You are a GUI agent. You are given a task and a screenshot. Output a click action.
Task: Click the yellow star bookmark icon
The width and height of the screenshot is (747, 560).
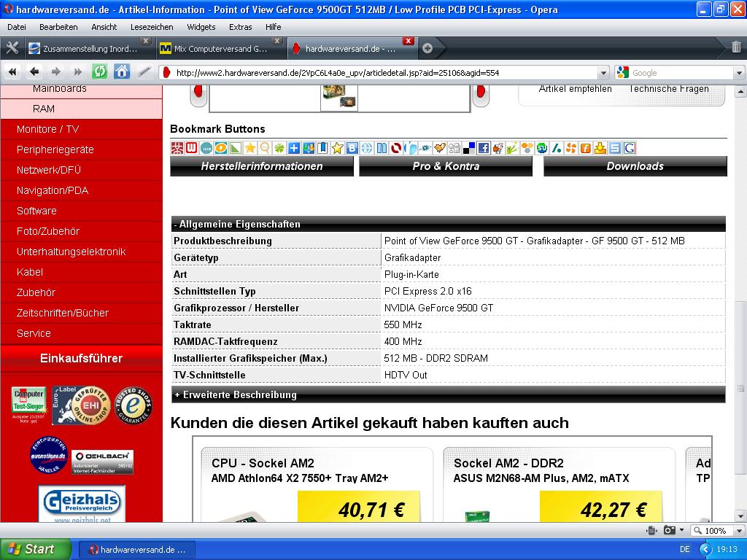[x=250, y=148]
